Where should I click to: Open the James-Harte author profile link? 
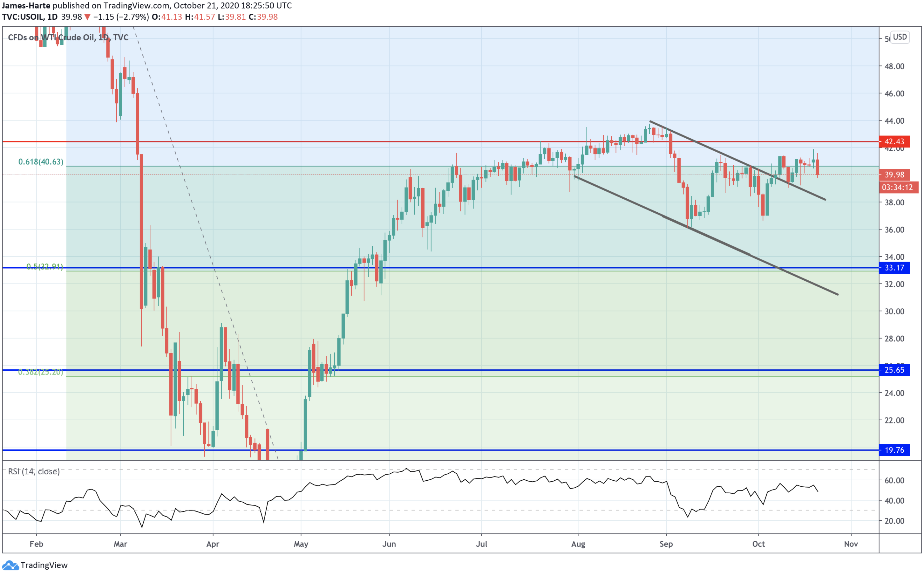click(26, 5)
